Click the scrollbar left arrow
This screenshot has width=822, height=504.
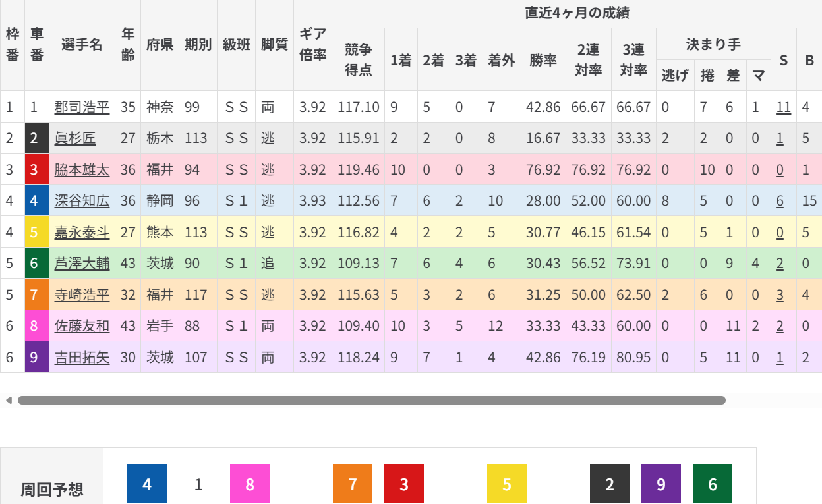9,400
